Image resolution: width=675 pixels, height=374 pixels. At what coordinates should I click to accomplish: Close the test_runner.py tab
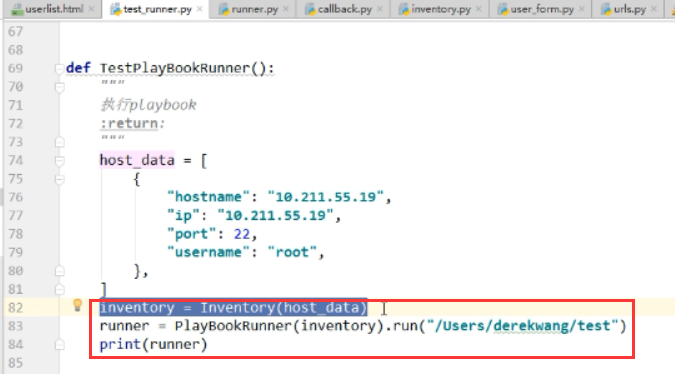199,9
